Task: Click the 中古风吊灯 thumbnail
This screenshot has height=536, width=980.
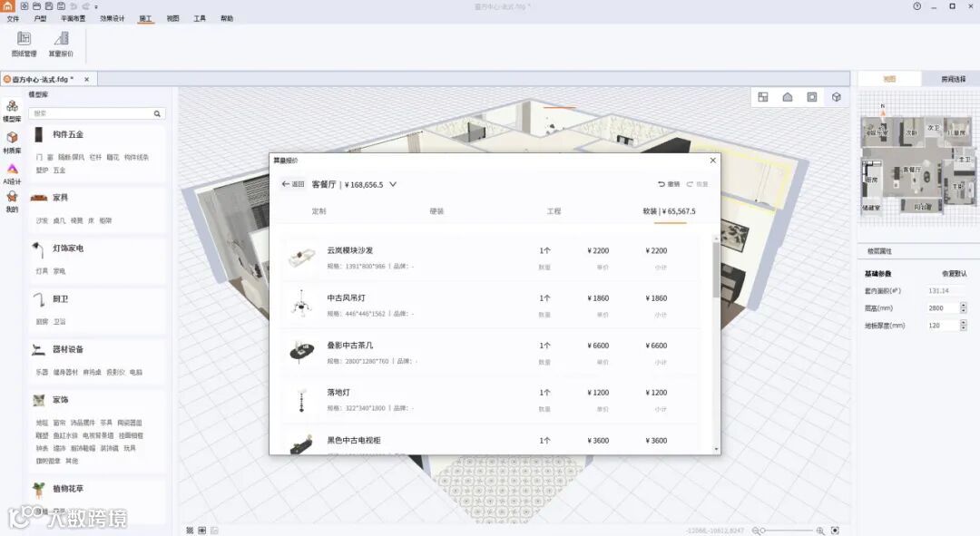Action: (302, 305)
